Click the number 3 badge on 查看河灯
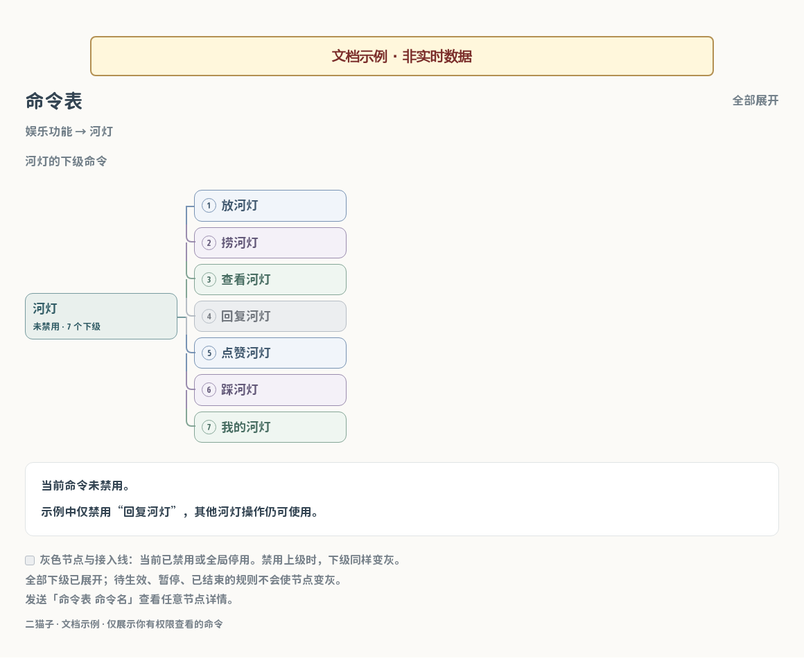The image size is (804, 672). tap(209, 279)
